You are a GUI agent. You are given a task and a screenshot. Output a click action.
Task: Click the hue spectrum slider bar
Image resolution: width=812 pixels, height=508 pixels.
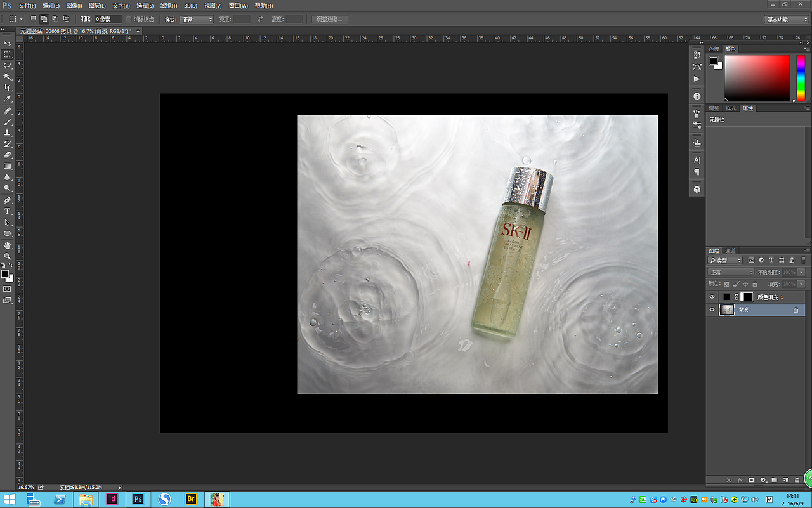(x=801, y=78)
